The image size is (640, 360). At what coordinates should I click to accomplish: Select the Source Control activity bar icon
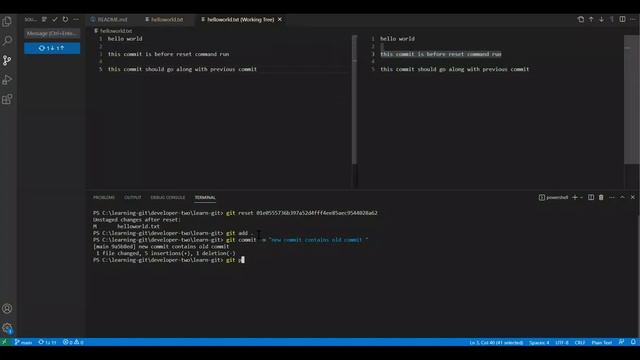pos(7,60)
